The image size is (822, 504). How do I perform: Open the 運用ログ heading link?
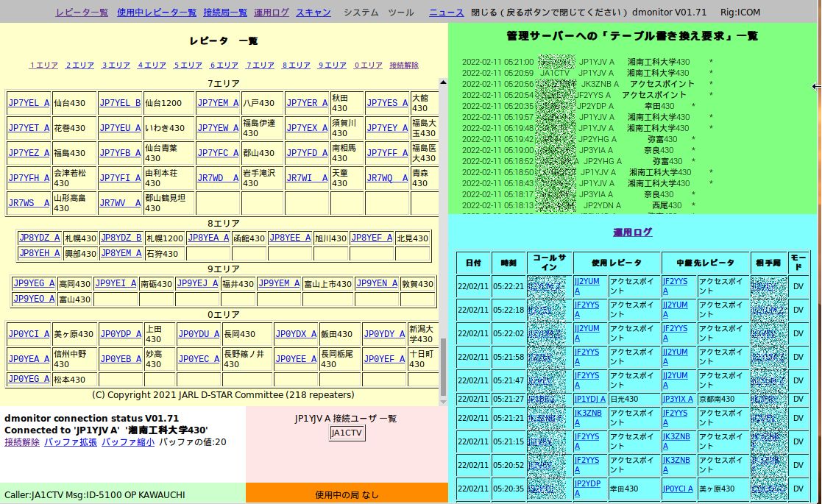tap(633, 232)
